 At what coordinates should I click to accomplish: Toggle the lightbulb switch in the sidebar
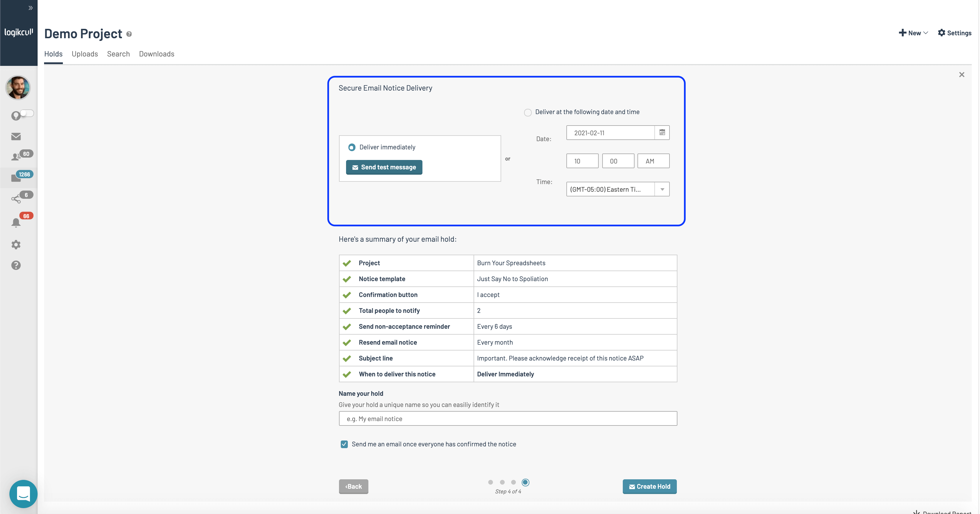27,114
